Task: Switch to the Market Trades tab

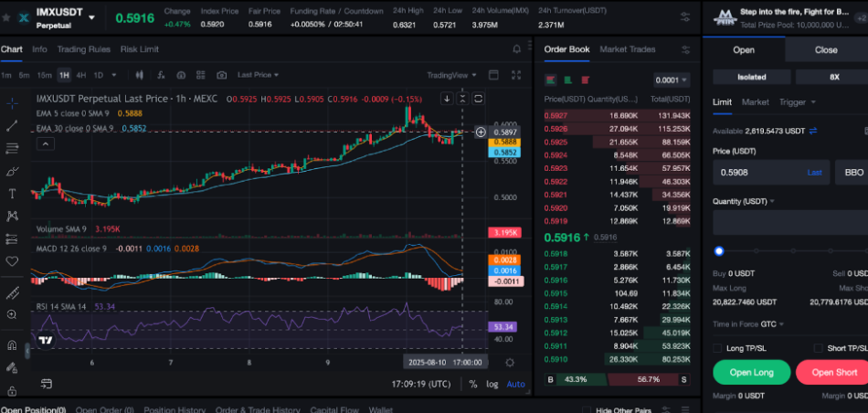Action: [627, 49]
